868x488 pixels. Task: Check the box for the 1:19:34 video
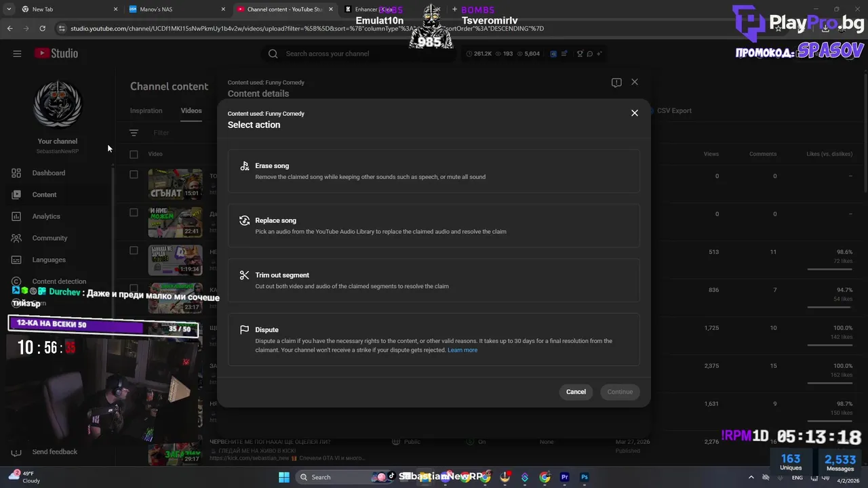click(134, 250)
